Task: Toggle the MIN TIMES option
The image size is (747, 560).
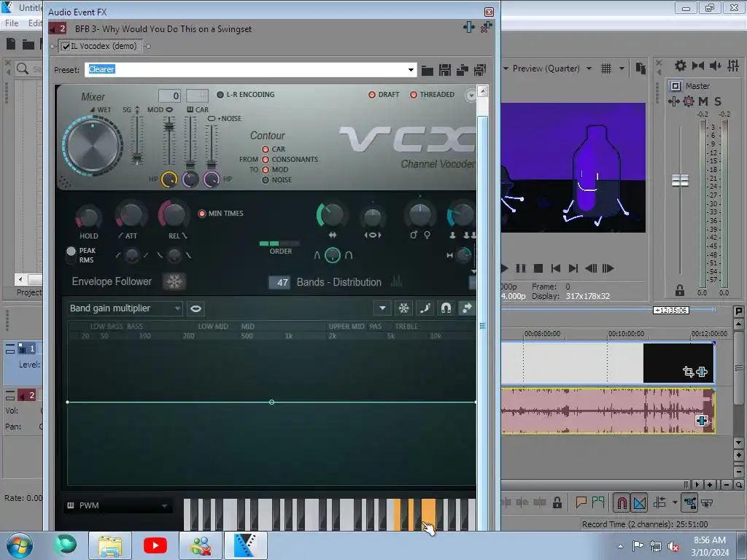Action: tap(202, 214)
